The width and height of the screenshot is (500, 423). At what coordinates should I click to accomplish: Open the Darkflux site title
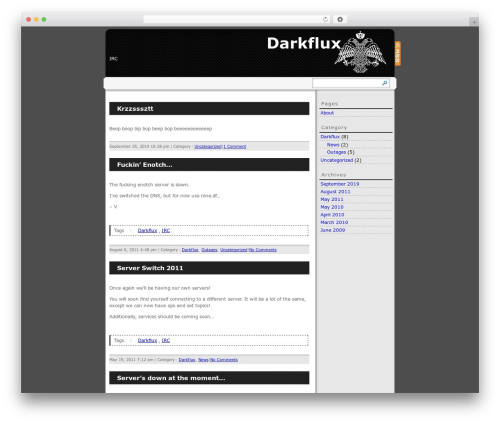click(x=304, y=43)
